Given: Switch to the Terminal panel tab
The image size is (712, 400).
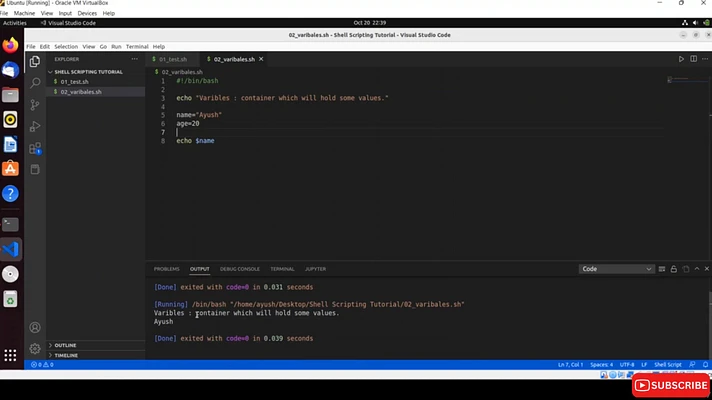Looking at the screenshot, I should pos(282,269).
